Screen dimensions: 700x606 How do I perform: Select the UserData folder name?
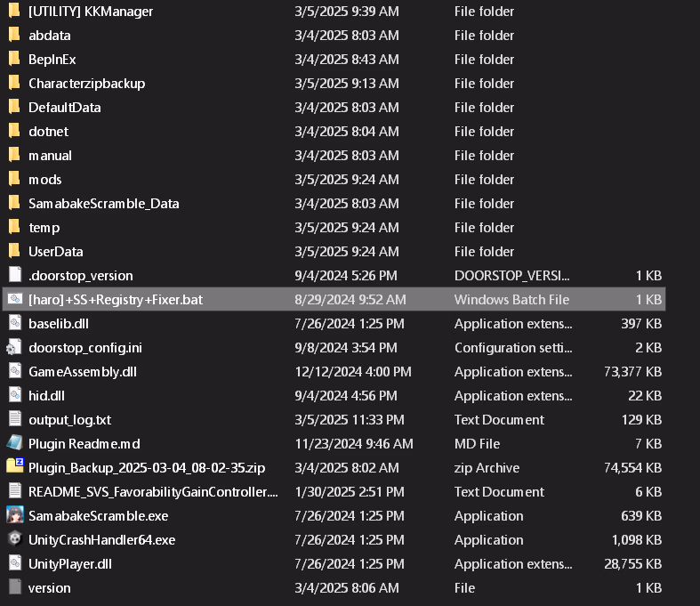point(55,251)
